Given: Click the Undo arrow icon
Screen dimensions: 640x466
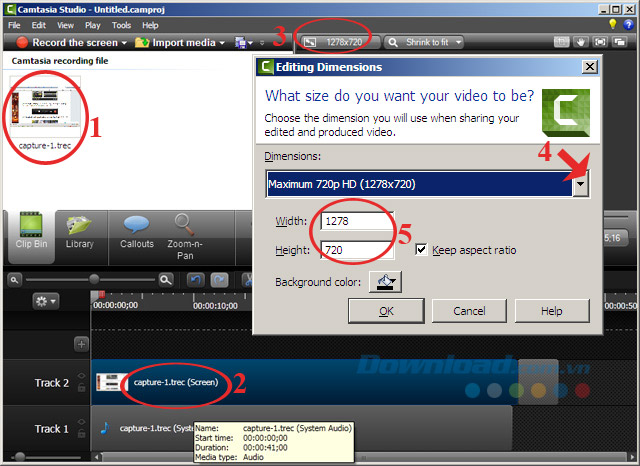Looking at the screenshot, I should pyautogui.click(x=196, y=280).
